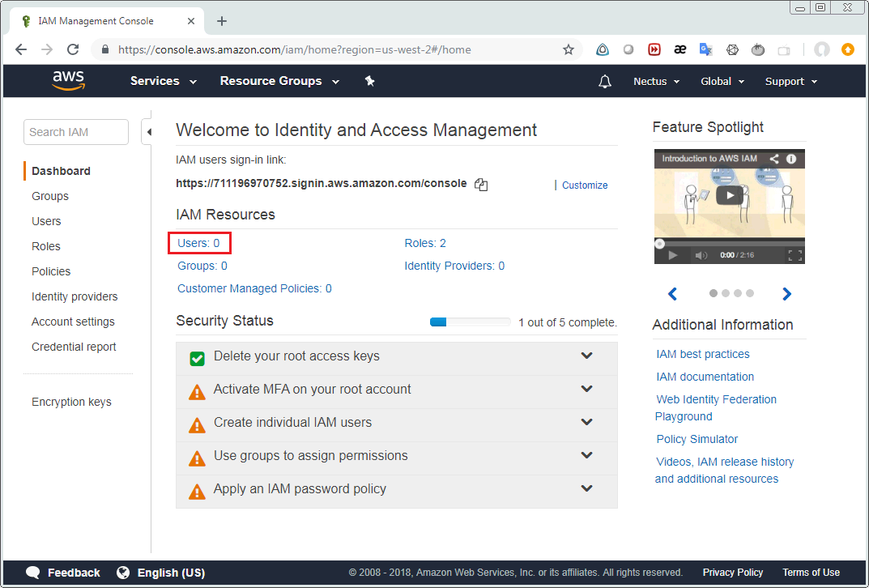The height and width of the screenshot is (588, 869).
Task: Open IAM best practices link
Action: (x=703, y=354)
